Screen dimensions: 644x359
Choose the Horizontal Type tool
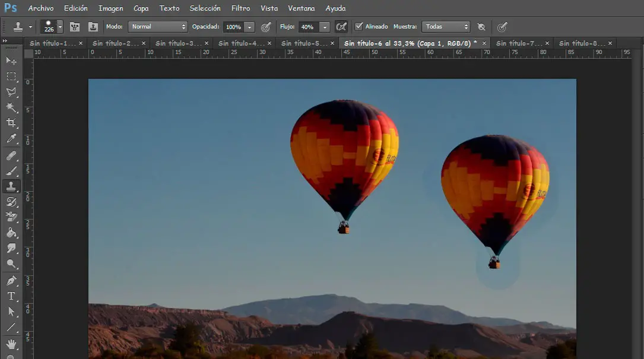11,296
